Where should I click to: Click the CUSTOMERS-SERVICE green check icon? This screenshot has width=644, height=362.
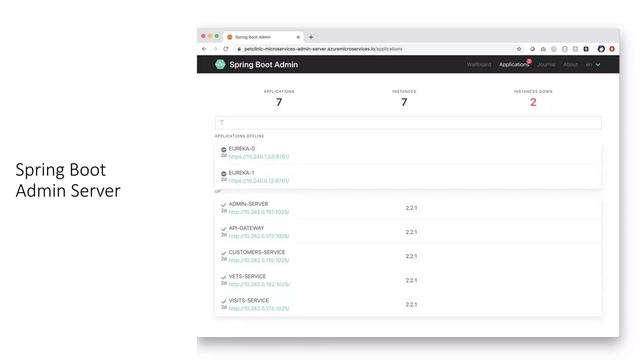pos(224,253)
